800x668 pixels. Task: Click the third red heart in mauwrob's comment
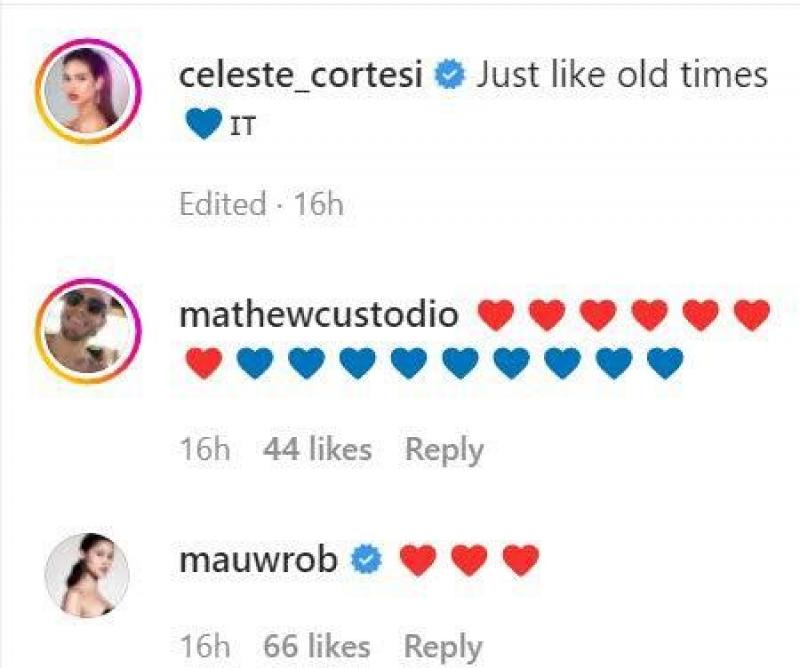coord(520,560)
